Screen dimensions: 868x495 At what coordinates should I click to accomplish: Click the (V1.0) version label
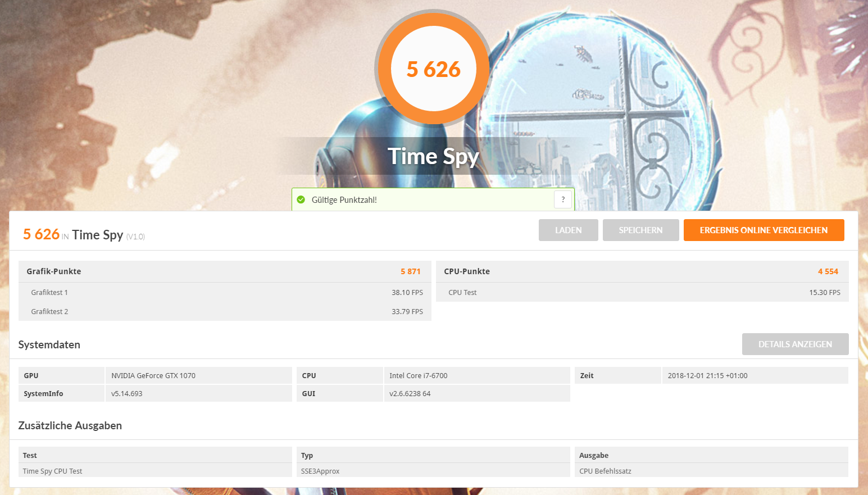click(x=135, y=237)
